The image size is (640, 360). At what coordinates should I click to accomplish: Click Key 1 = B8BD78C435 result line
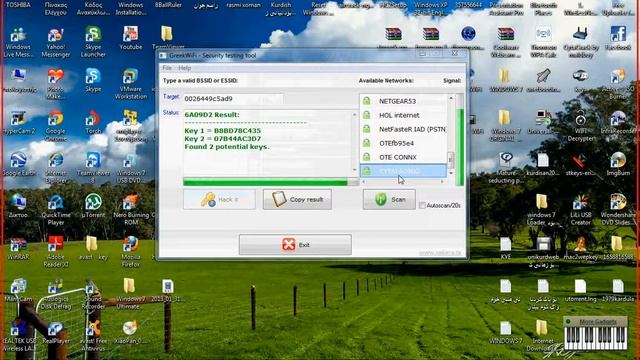click(222, 131)
